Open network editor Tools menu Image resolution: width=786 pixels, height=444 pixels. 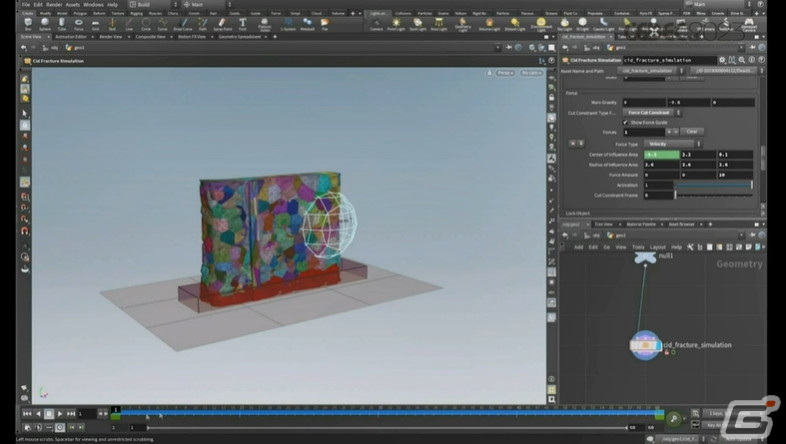[x=638, y=247]
